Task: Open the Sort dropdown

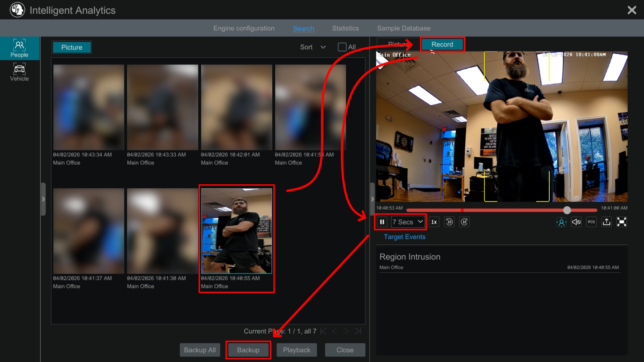Action: click(313, 47)
